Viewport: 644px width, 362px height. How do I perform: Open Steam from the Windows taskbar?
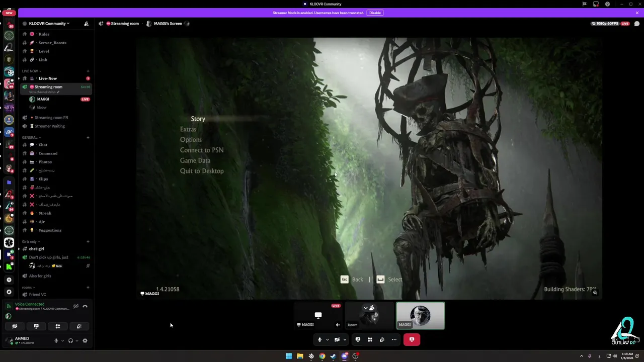333,356
